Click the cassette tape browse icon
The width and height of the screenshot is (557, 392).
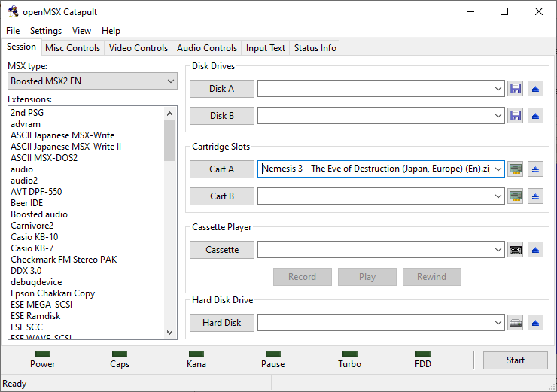[x=515, y=250]
